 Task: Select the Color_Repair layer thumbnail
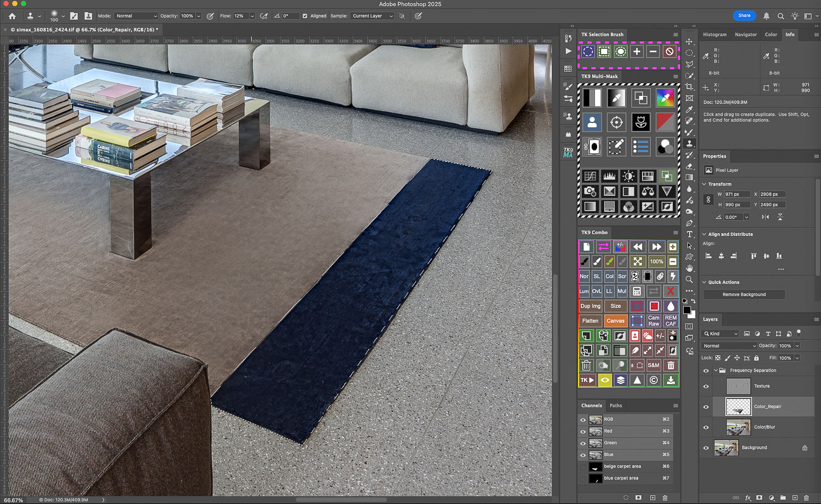[x=738, y=407]
